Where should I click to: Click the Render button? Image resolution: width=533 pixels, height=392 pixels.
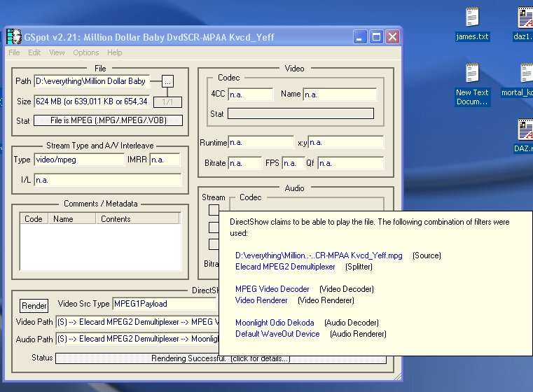pyautogui.click(x=34, y=306)
